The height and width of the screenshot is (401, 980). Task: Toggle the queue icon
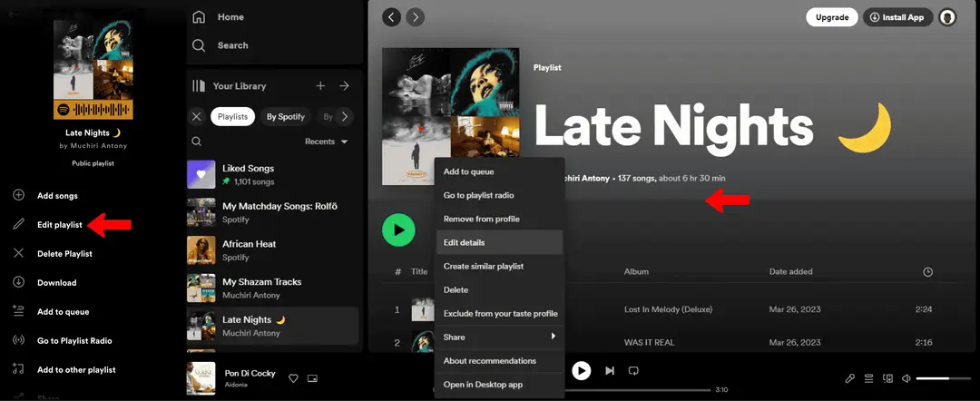pos(868,378)
